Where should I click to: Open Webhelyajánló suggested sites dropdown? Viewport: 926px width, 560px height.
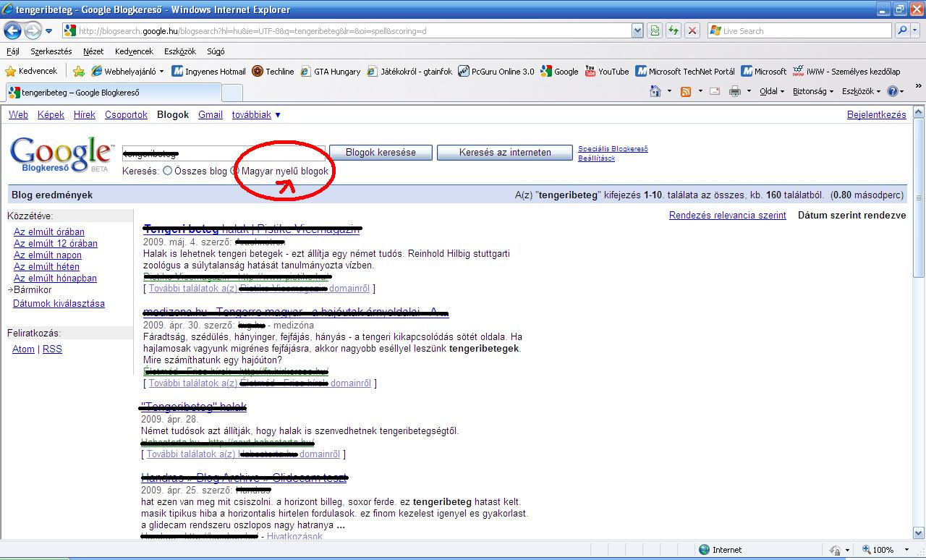[x=128, y=71]
